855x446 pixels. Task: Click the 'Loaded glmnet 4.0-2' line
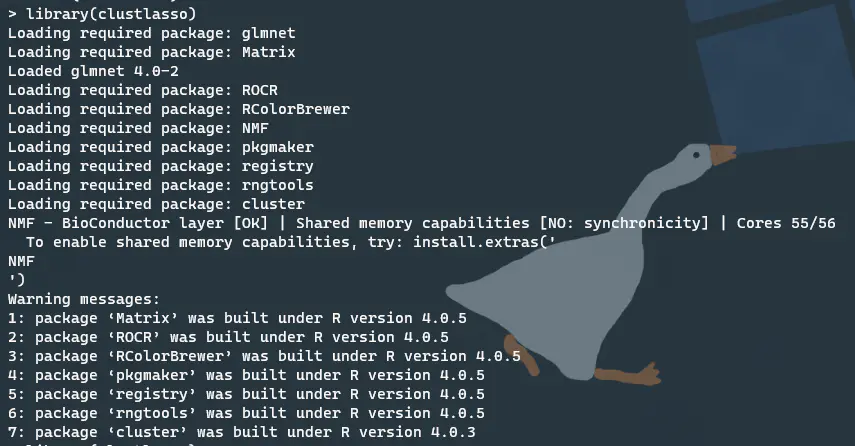pos(93,71)
